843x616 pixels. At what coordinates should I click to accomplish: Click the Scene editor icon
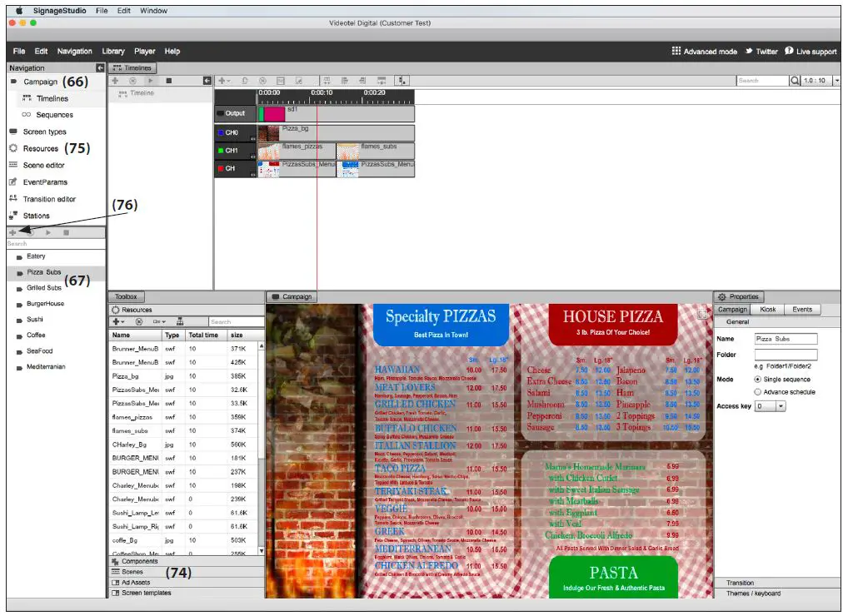pos(13,165)
